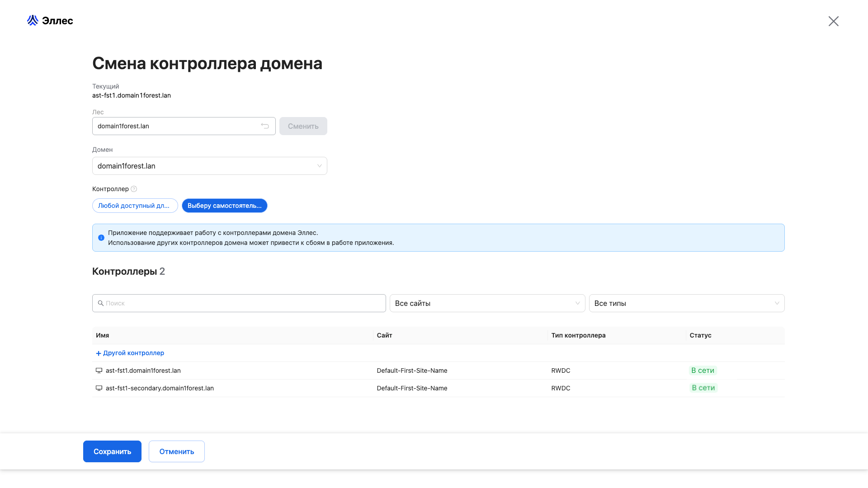
Task: Click the Сменить button
Action: pos(303,126)
